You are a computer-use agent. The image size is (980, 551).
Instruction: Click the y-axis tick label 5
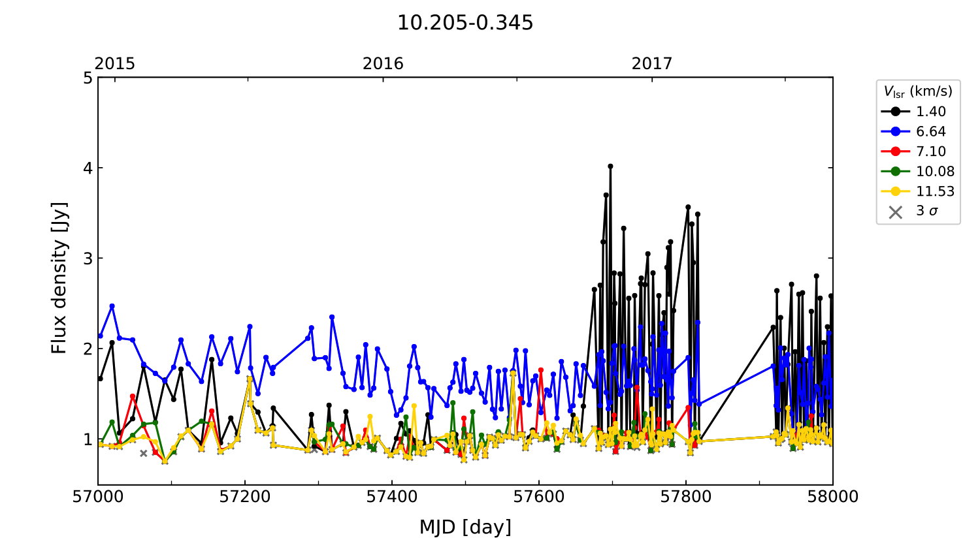click(x=88, y=78)
